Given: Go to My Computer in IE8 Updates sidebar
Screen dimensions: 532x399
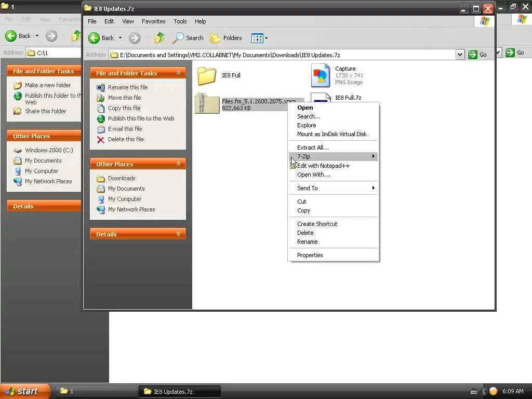Looking at the screenshot, I should [x=125, y=199].
